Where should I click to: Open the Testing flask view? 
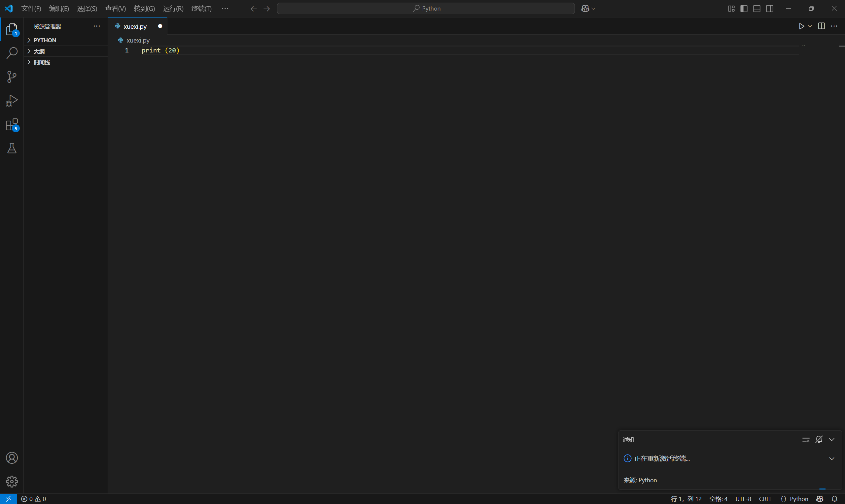(12, 148)
